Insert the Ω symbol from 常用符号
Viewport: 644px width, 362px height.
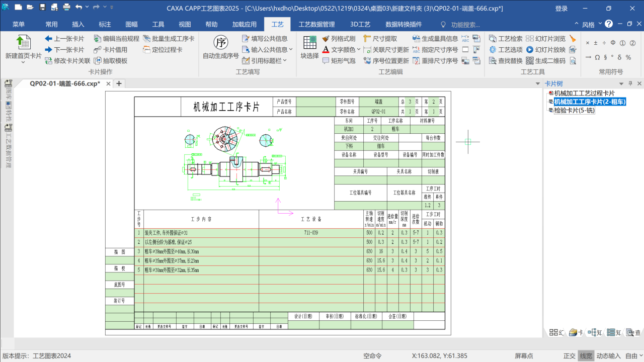[597, 57]
